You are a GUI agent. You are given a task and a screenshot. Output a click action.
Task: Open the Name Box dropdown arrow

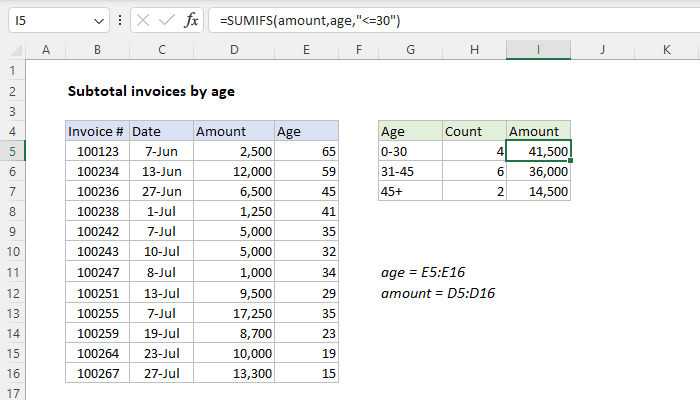97,21
